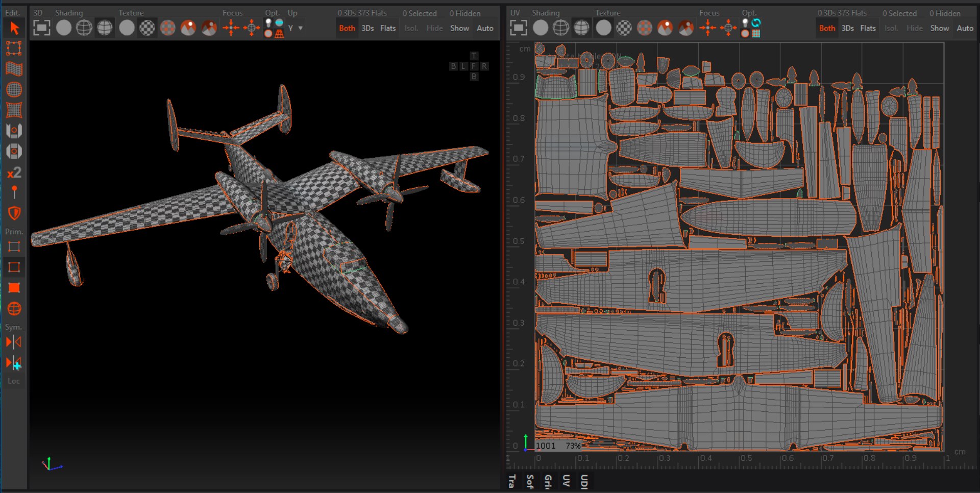Toggle the teal grid option in UV view
This screenshot has width=980, height=493.
coord(756,34)
